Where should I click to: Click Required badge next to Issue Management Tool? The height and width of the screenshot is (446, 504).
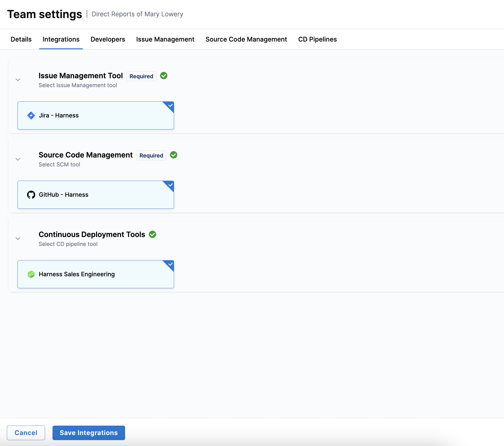pyautogui.click(x=141, y=76)
